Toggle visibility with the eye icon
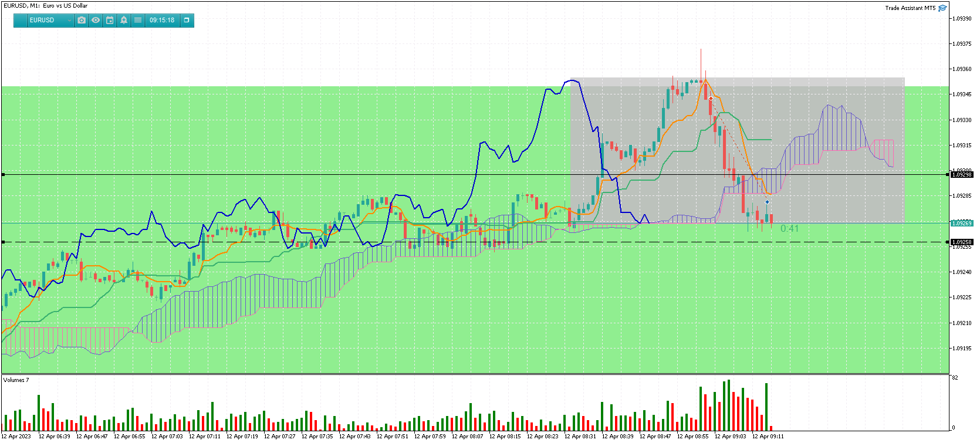 (96, 20)
